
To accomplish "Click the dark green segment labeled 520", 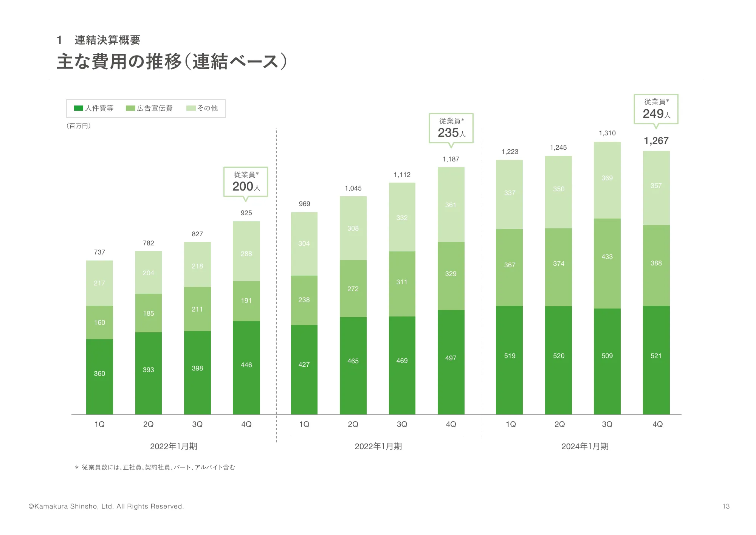I will 558,360.
